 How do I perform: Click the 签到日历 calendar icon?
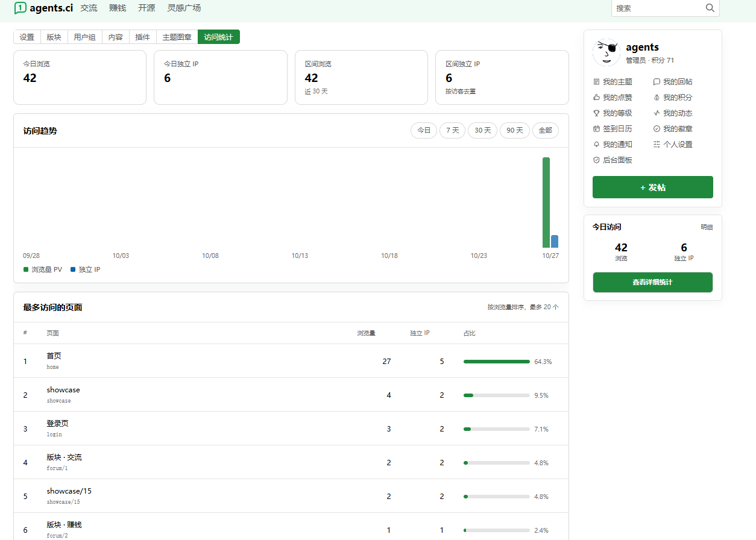point(597,129)
